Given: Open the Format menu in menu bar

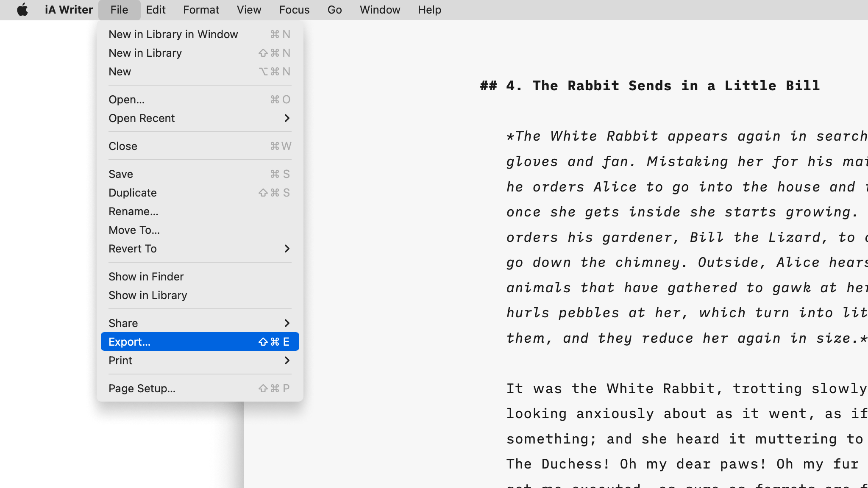Looking at the screenshot, I should (x=201, y=10).
